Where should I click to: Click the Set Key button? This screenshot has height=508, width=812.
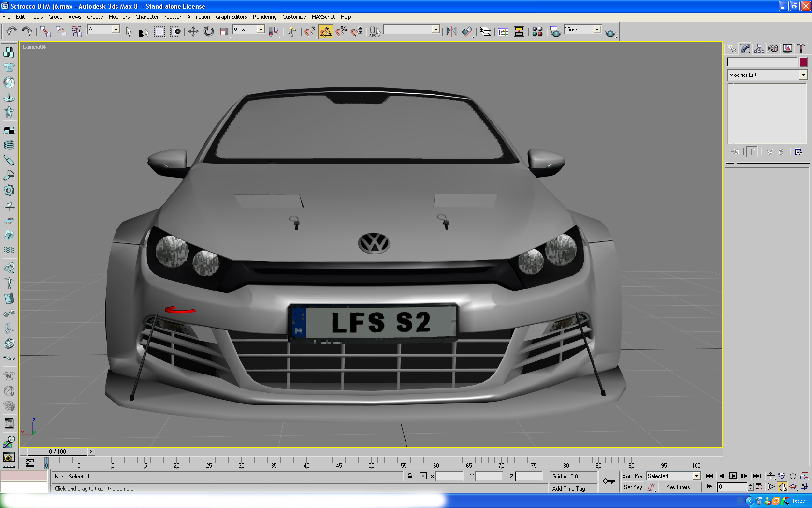coord(633,487)
